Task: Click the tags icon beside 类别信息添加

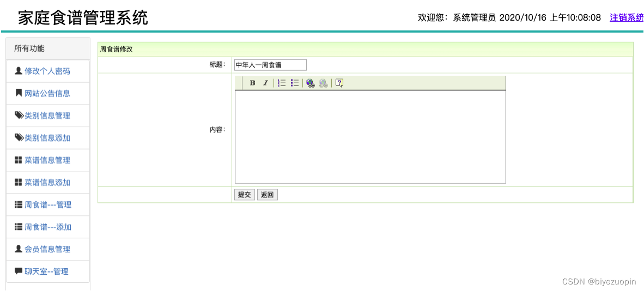Action: (x=19, y=138)
